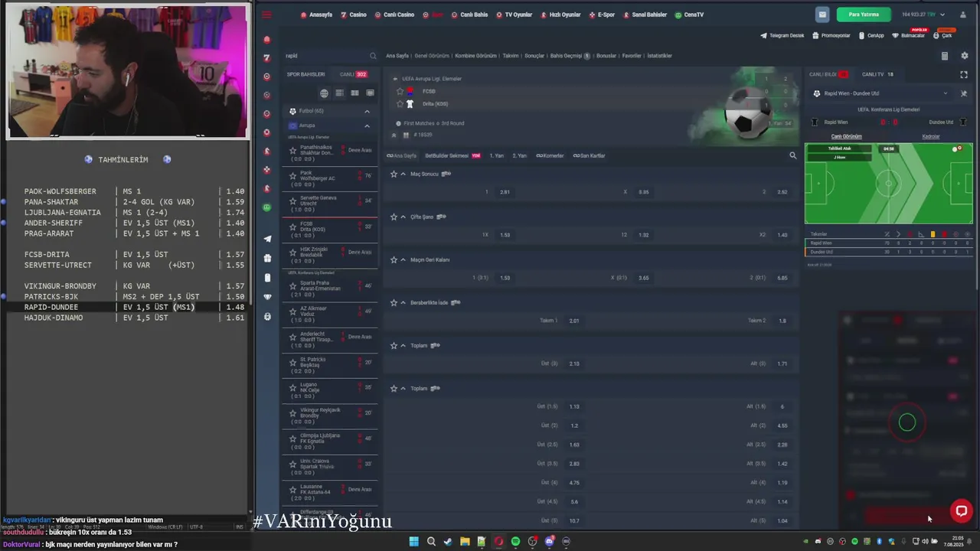Click the back arrow beside UEFA Avrupa Ligi Elemeler
The width and height of the screenshot is (980, 551).
pyautogui.click(x=395, y=79)
